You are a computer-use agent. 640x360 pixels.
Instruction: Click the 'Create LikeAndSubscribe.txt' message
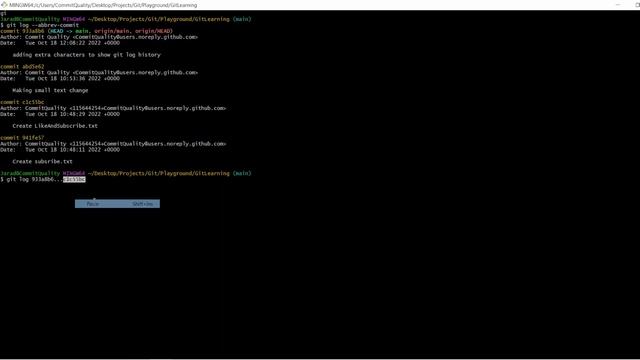tap(55, 126)
